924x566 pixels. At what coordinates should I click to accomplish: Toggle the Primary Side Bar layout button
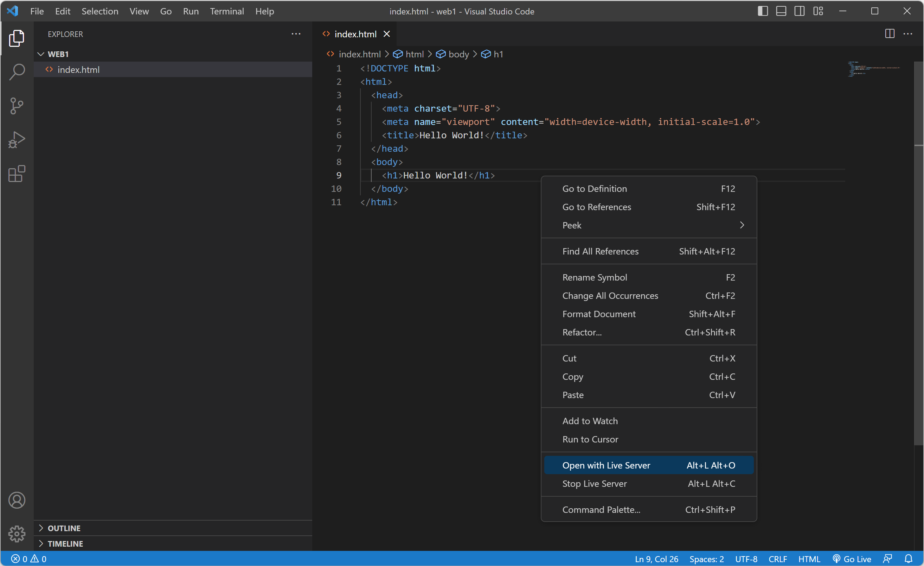point(762,11)
